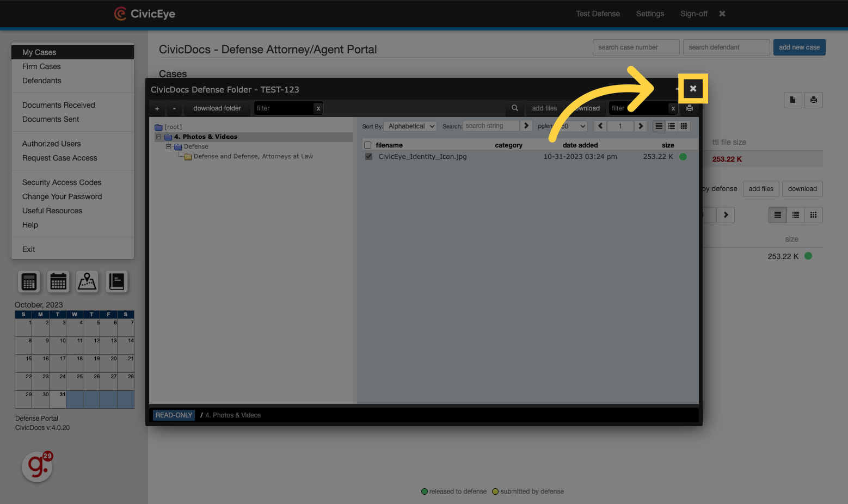Click background download button

pos(802,189)
